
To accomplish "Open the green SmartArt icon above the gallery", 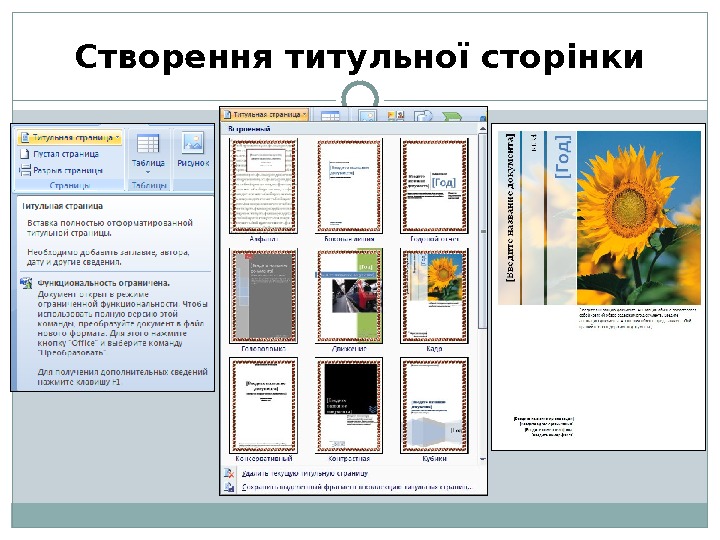I will [452, 116].
